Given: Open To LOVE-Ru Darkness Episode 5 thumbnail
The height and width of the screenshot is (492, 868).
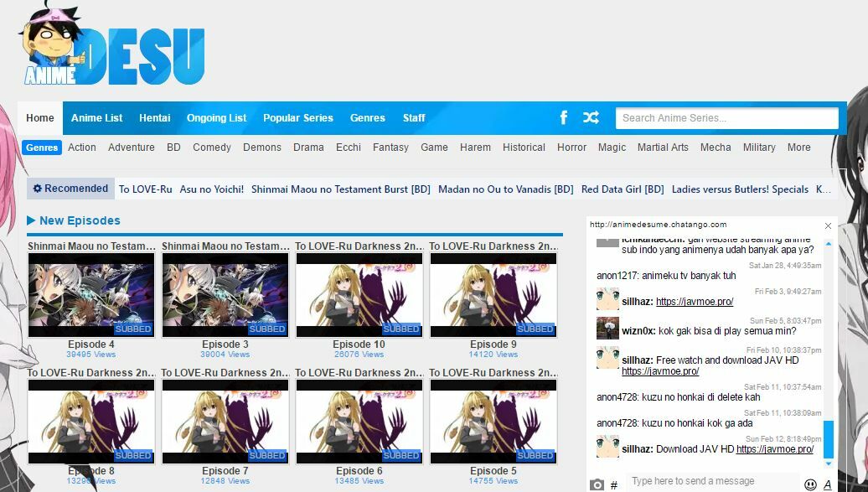Looking at the screenshot, I should click(493, 422).
